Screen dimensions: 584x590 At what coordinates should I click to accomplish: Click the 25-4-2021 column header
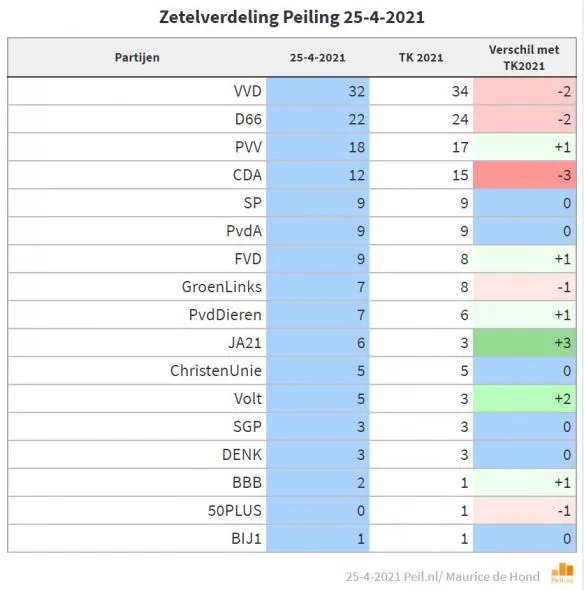coord(317,58)
